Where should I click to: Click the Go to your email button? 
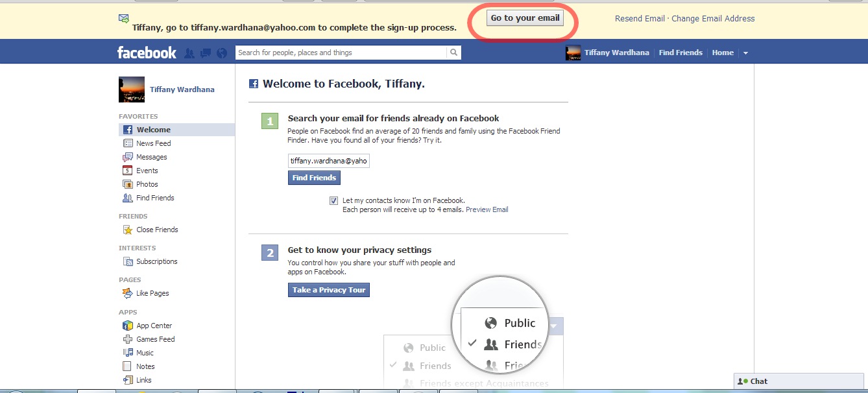point(525,18)
